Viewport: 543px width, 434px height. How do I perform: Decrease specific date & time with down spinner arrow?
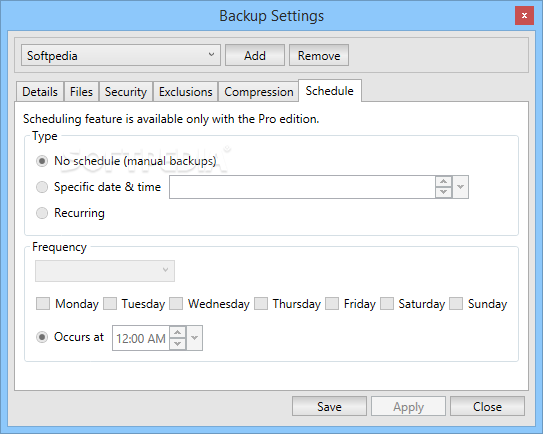click(x=444, y=192)
